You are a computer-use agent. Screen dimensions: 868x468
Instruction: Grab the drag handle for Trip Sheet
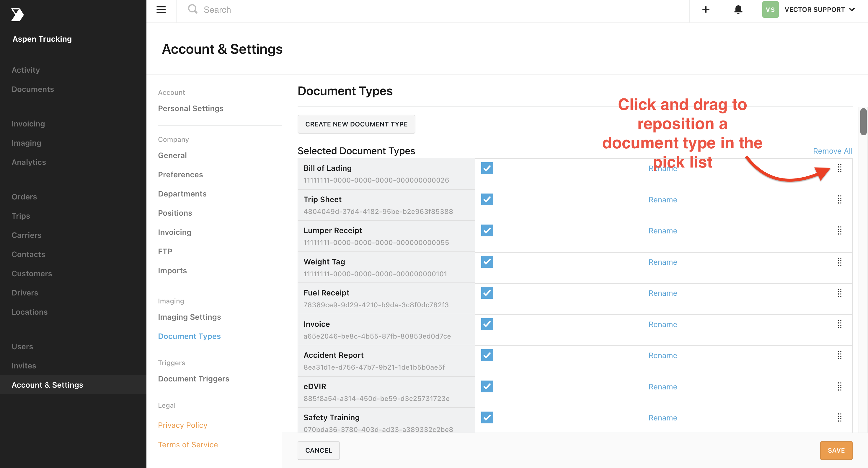(x=839, y=200)
